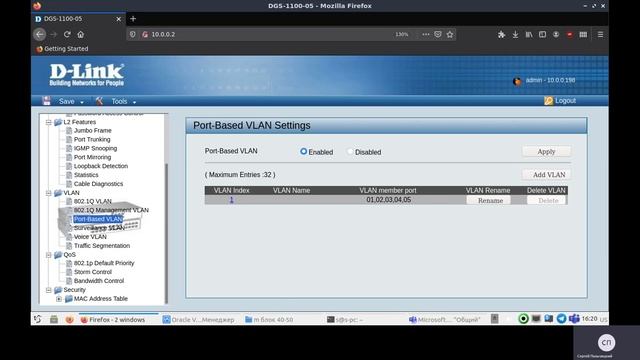Click Rename button for VLAN 1

pos(490,200)
